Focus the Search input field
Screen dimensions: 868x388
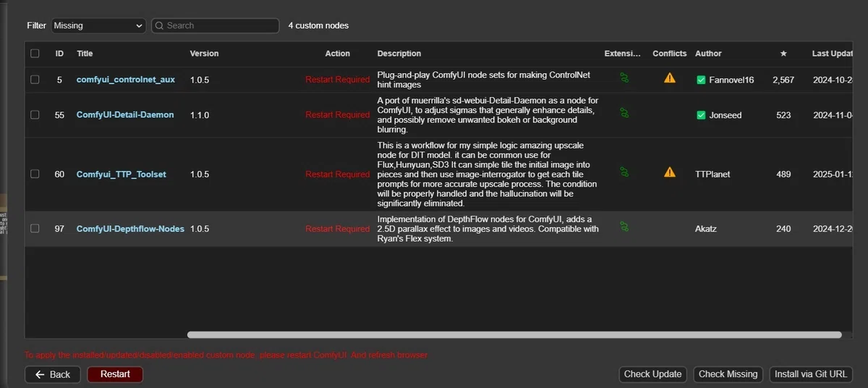[x=215, y=25]
